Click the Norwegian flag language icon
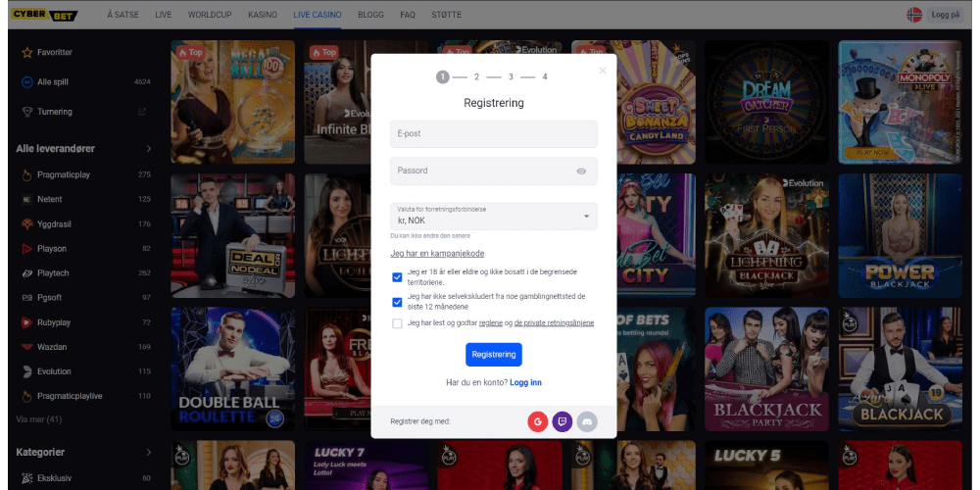 point(913,15)
